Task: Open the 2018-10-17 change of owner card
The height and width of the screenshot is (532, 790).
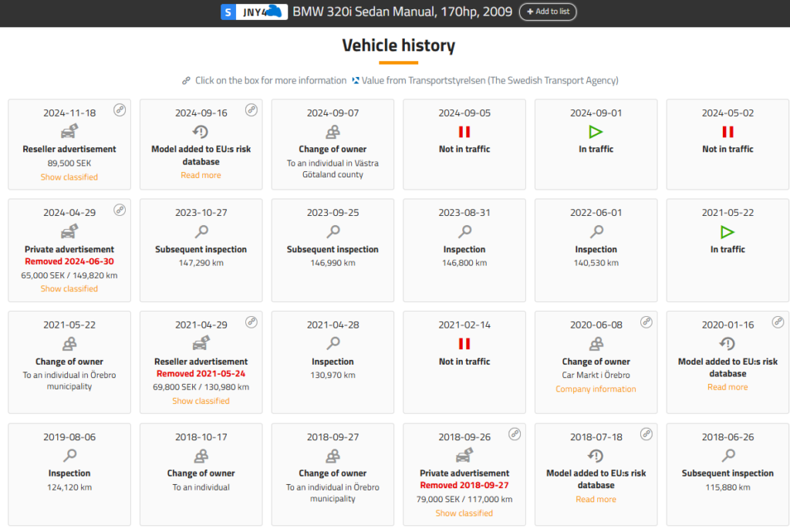Action: (x=201, y=472)
